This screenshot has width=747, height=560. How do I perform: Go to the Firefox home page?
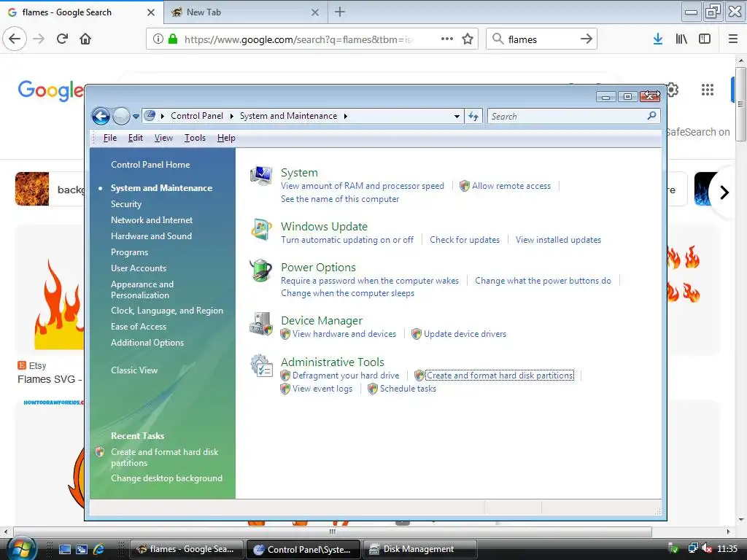[85, 39]
